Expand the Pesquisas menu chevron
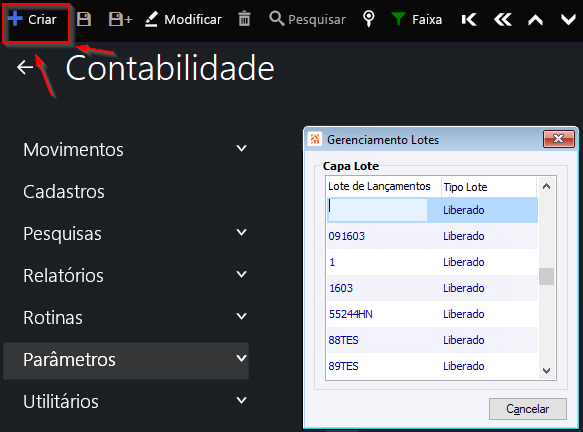 (x=242, y=232)
